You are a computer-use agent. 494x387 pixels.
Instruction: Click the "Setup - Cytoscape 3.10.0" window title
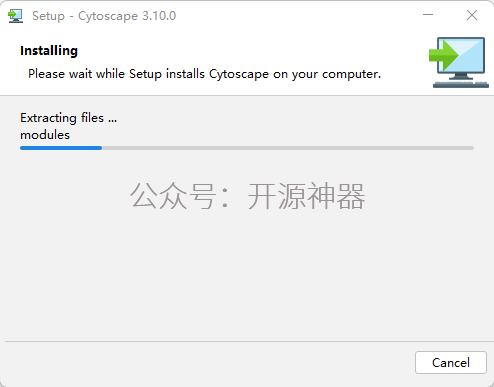(104, 16)
